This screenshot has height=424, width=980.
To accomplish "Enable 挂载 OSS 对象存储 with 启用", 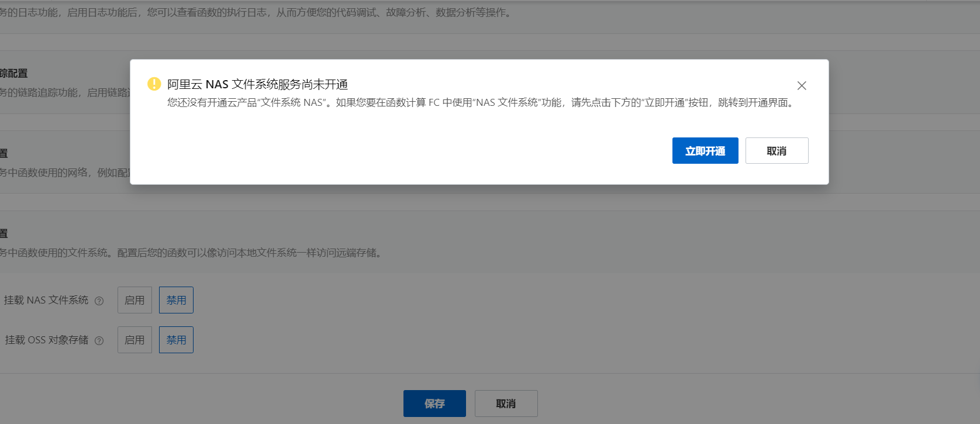I will 134,340.
